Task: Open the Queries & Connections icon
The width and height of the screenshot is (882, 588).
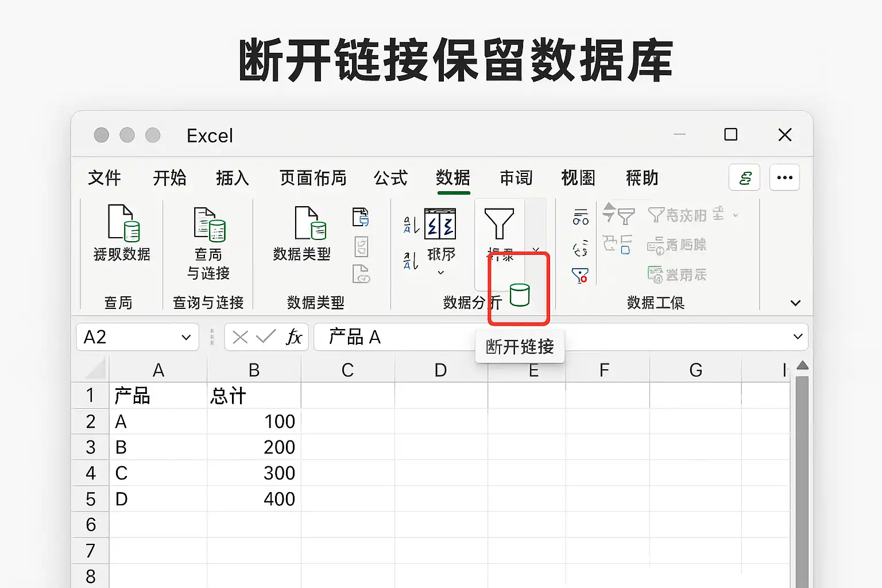Action: 210,224
